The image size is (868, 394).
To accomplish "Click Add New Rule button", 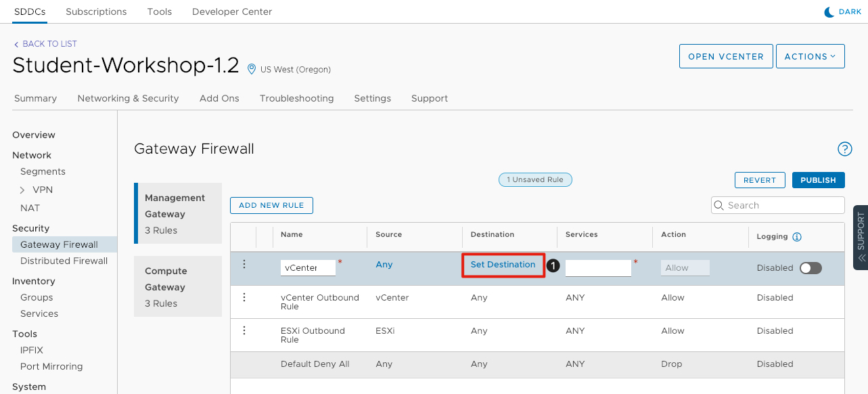I will pyautogui.click(x=271, y=205).
